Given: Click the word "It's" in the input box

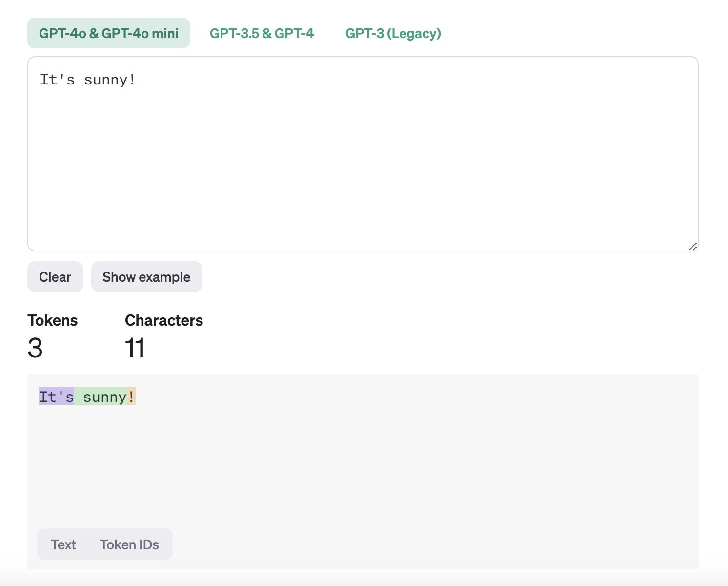Looking at the screenshot, I should 57,80.
